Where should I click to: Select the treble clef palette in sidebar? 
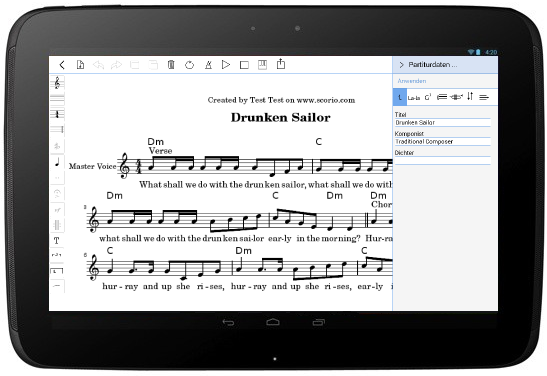[x=57, y=83]
